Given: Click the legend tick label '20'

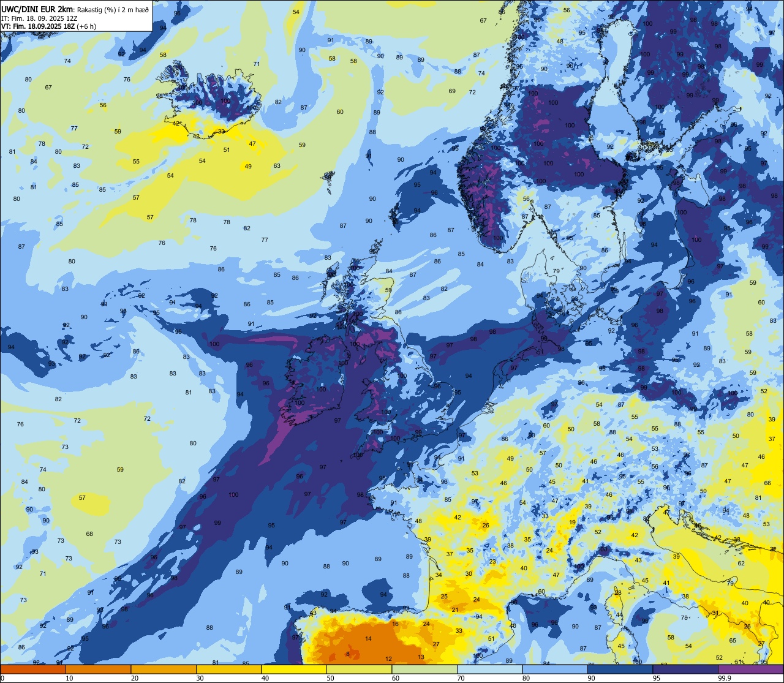Looking at the screenshot, I should [135, 678].
